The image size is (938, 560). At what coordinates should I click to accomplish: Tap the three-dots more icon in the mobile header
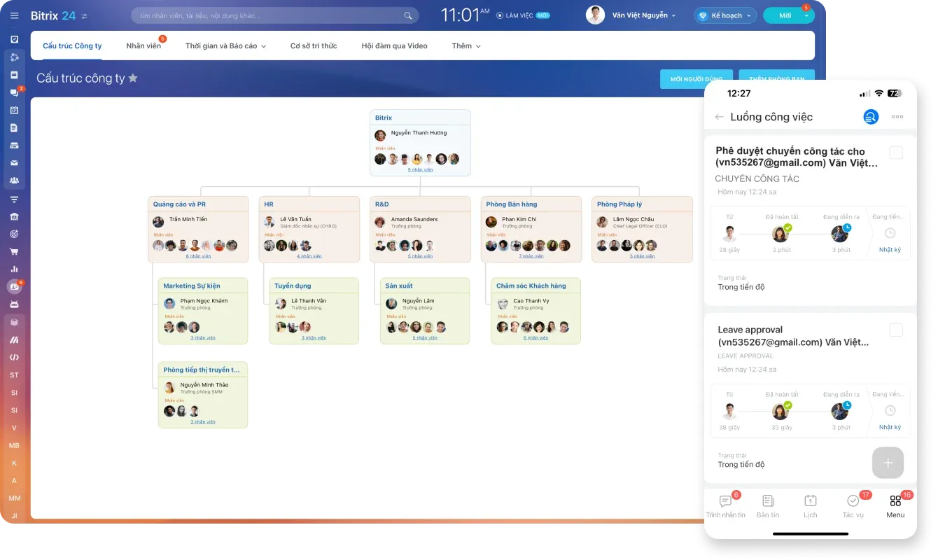coord(897,117)
